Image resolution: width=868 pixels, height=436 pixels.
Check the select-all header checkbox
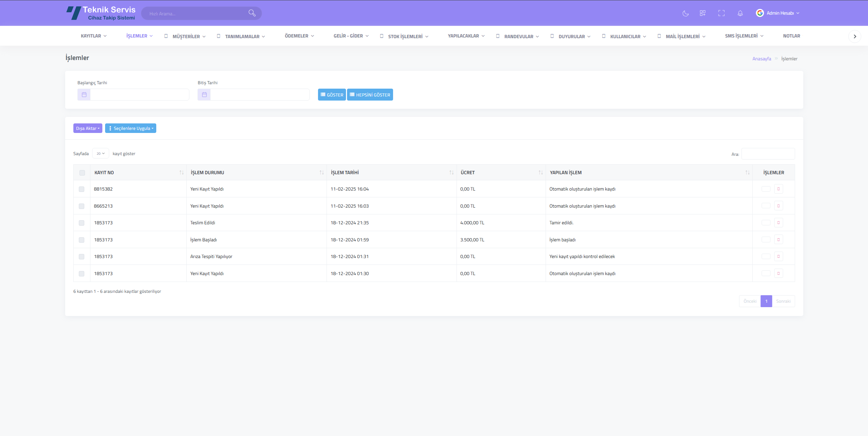point(82,173)
